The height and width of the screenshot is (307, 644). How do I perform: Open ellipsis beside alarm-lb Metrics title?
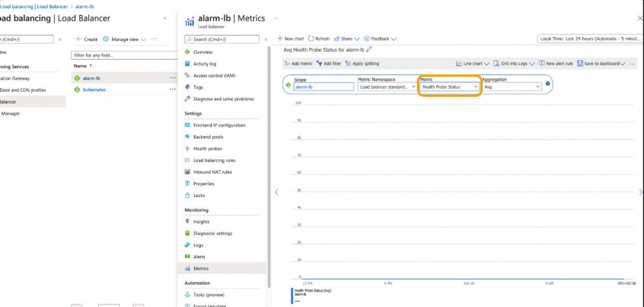pyautogui.click(x=276, y=18)
